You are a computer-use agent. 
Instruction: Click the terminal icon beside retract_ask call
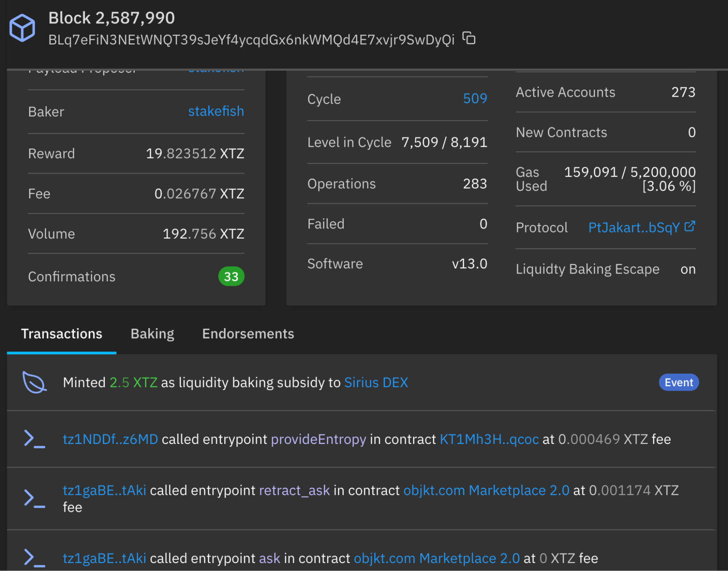pos(34,498)
